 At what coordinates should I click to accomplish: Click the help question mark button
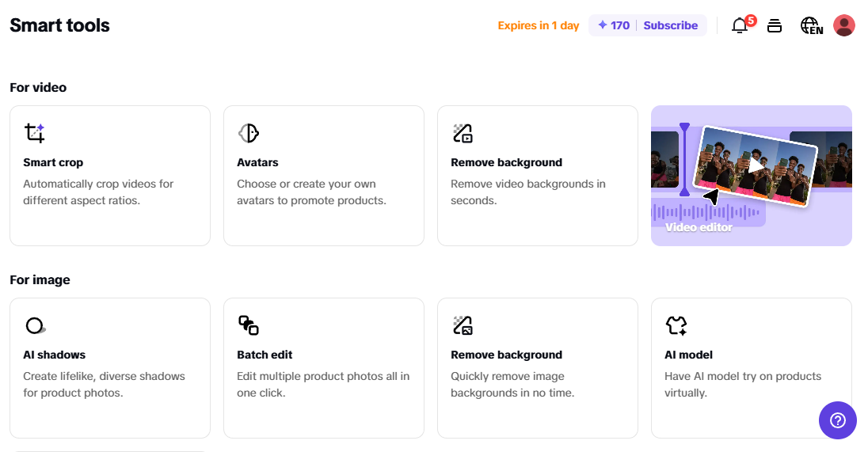(x=837, y=420)
